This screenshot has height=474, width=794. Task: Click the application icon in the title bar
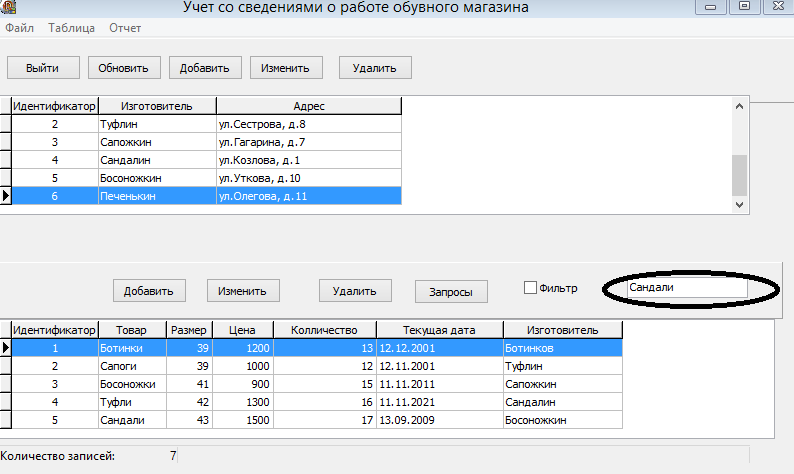click(x=8, y=7)
